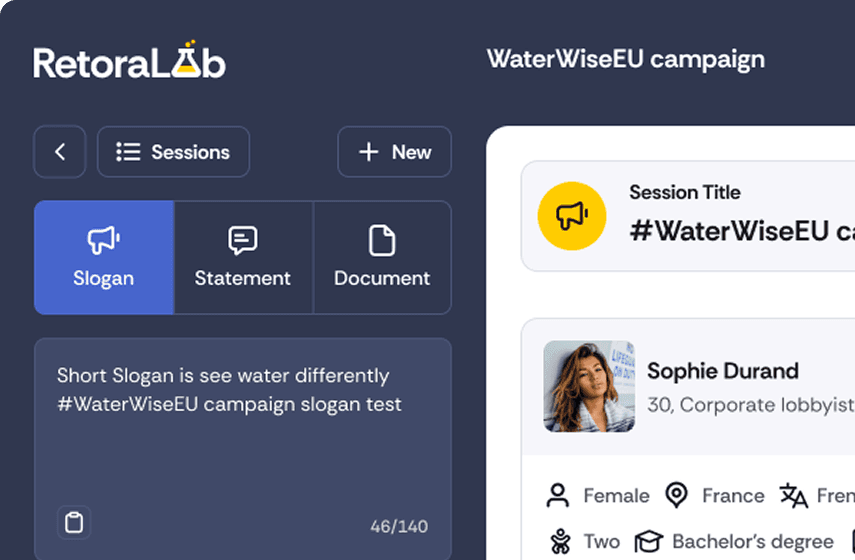Open Sophie Durand's profile photo
855x560 pixels.
tap(589, 386)
